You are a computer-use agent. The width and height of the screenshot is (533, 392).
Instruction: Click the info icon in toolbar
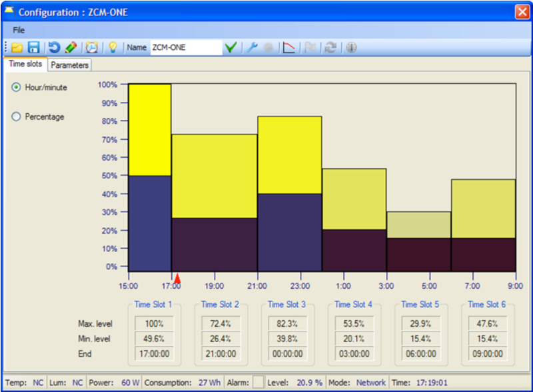(351, 47)
